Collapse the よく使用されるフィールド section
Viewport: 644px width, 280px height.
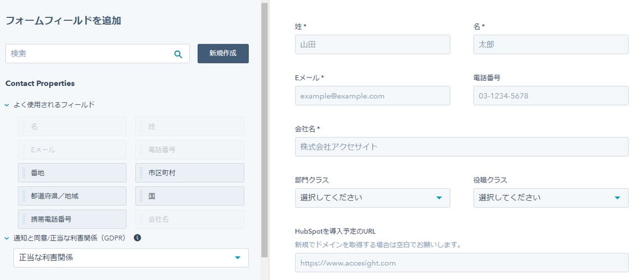click(7, 105)
